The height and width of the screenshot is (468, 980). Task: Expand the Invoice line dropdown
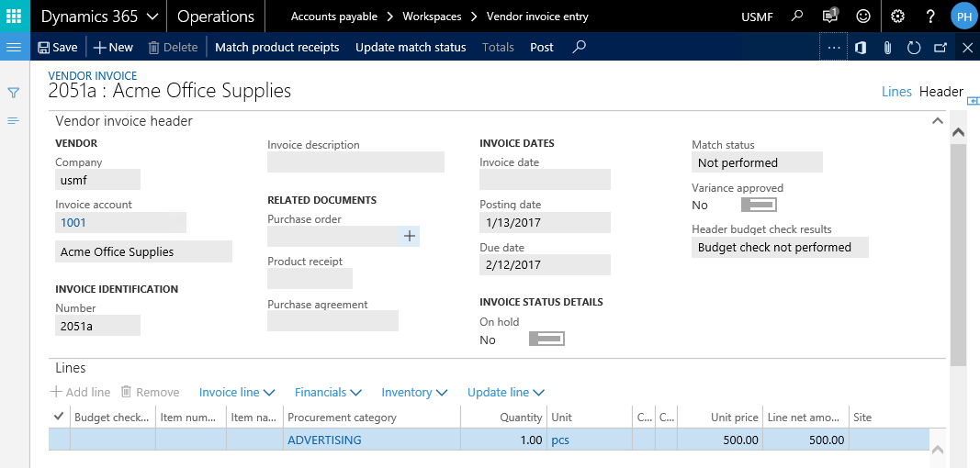click(x=237, y=393)
